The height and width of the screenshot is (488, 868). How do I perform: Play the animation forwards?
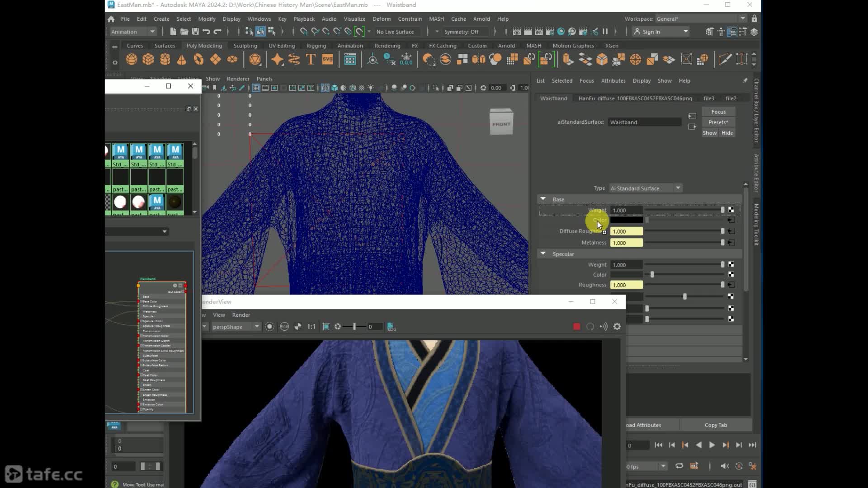[x=712, y=445]
